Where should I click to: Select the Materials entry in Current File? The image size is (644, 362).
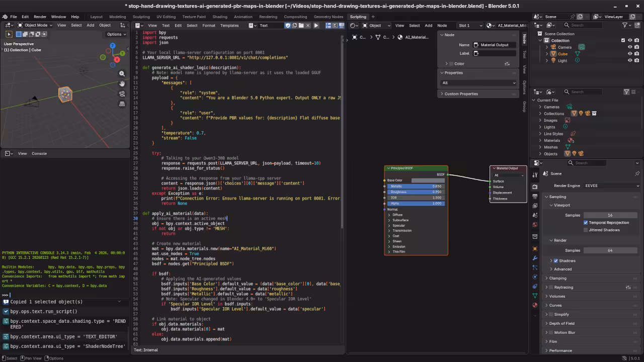[x=552, y=140]
